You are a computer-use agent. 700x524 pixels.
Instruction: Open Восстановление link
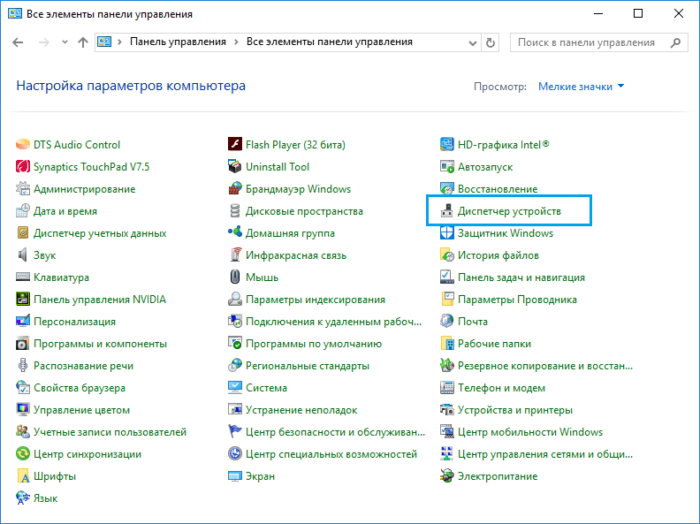pos(497,189)
